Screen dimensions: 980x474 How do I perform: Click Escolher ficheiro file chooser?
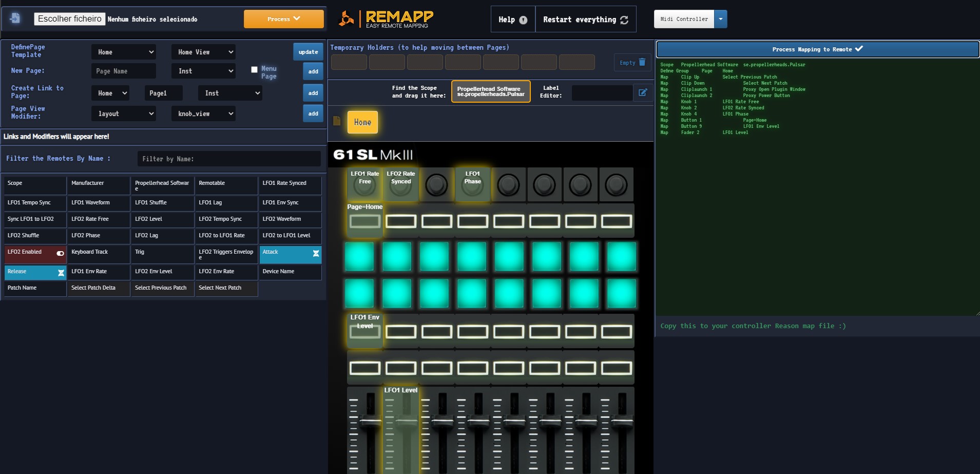(x=70, y=19)
